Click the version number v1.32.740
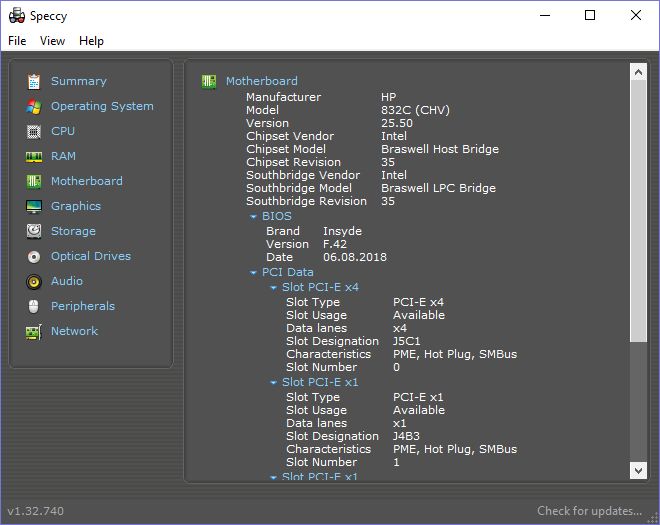Viewport: 660px width, 525px height. (36, 511)
